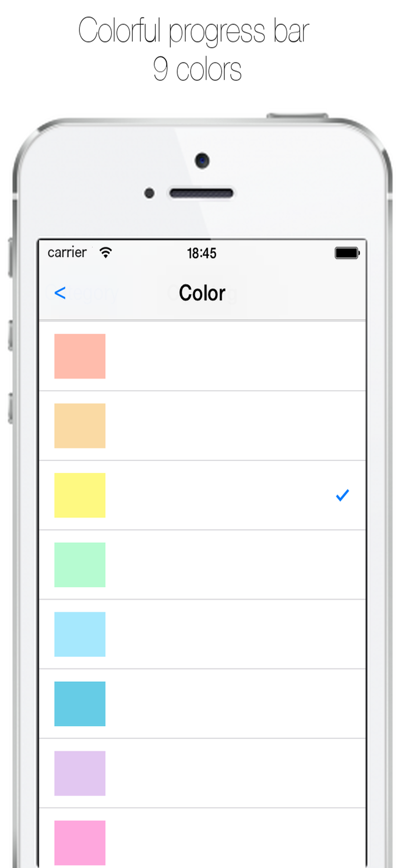The height and width of the screenshot is (868, 401).
Task: Tap the empty area of the lavender row
Action: point(234,773)
